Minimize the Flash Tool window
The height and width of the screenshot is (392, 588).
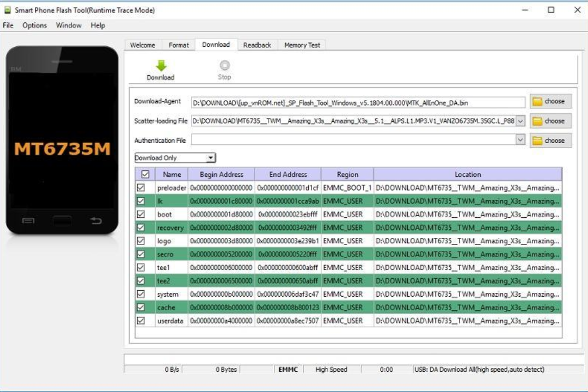[525, 10]
